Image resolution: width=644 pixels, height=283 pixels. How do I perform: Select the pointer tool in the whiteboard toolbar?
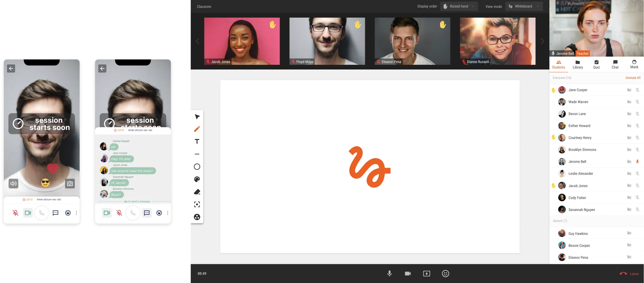[197, 117]
